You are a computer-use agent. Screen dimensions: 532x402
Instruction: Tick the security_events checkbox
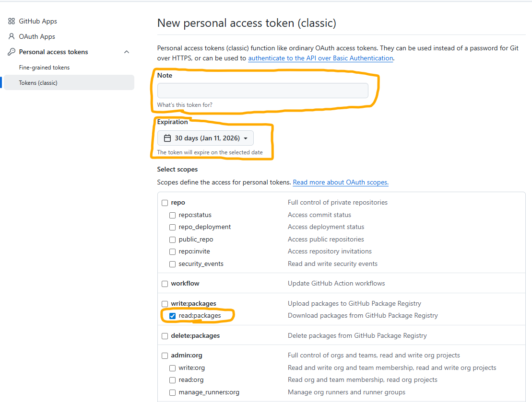click(x=173, y=264)
